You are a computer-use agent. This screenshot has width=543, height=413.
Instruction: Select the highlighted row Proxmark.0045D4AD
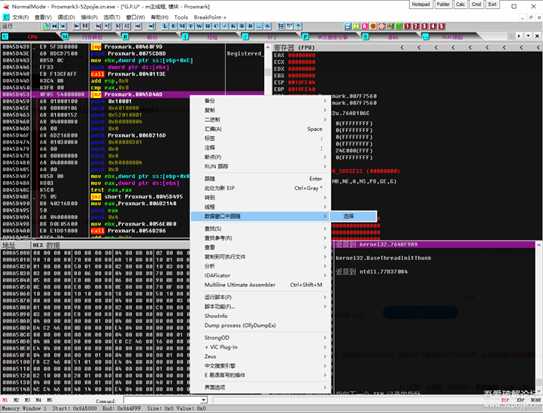pos(132,95)
